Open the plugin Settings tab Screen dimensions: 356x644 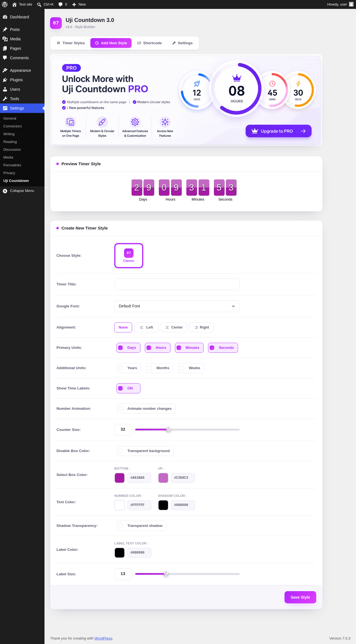click(x=182, y=43)
